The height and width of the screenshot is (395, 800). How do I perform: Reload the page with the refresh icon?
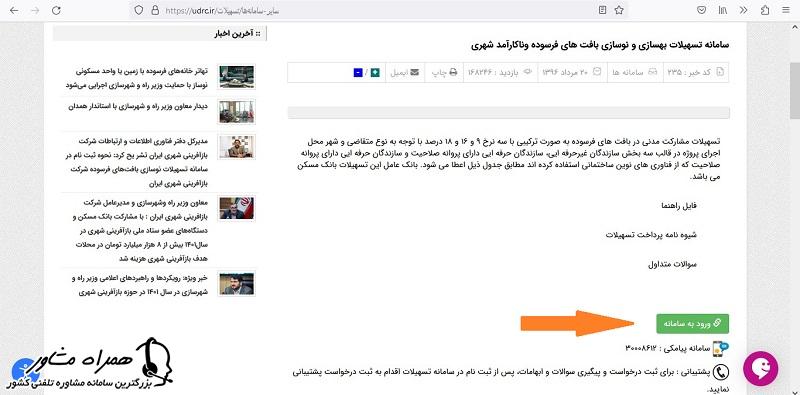(56, 10)
